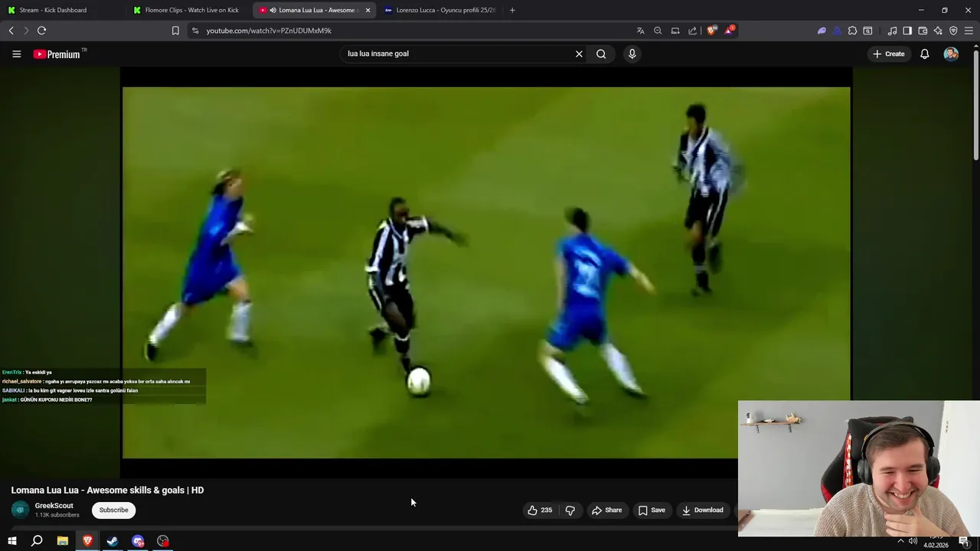
Task: Switch to Lorenzo Lucca profile tab
Action: pos(440,10)
